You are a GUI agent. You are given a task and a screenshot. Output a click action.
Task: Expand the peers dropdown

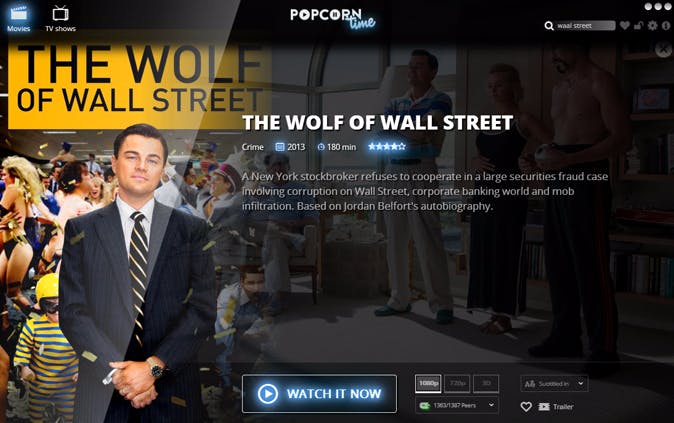(457, 405)
